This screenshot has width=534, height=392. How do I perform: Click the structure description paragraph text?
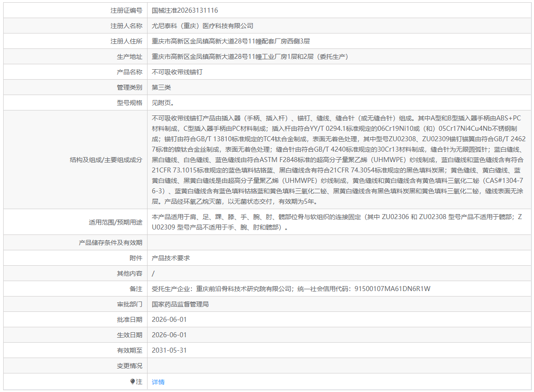coord(339,160)
